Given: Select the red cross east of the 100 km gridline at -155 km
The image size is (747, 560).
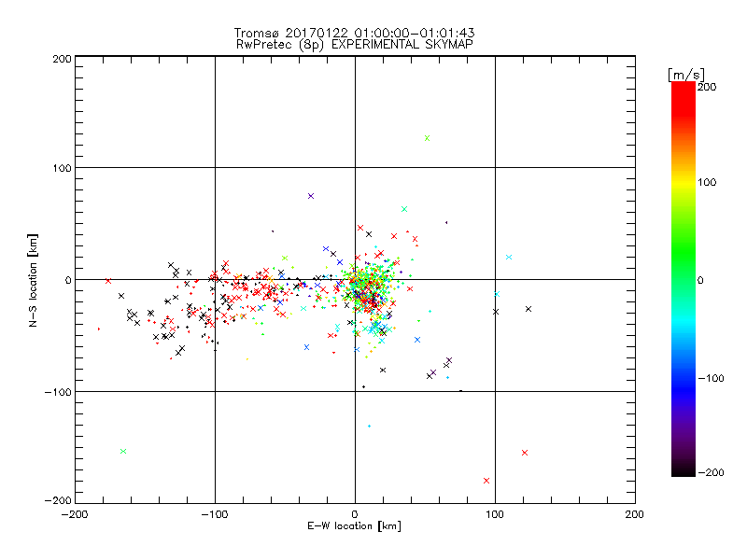Looking at the screenshot, I should coord(525,453).
